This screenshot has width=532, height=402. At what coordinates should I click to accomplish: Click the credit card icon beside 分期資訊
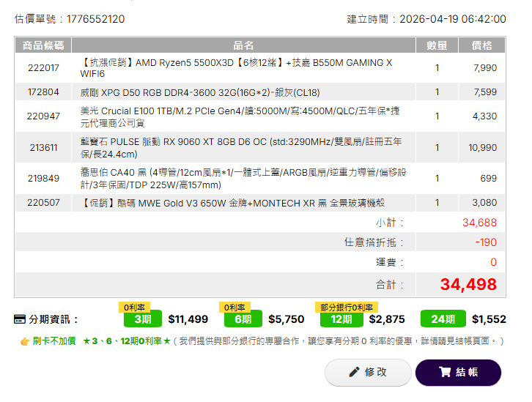(x=20, y=319)
